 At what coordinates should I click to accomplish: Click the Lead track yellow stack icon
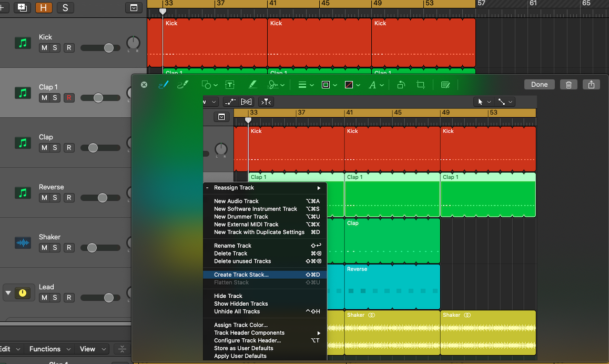click(x=23, y=292)
